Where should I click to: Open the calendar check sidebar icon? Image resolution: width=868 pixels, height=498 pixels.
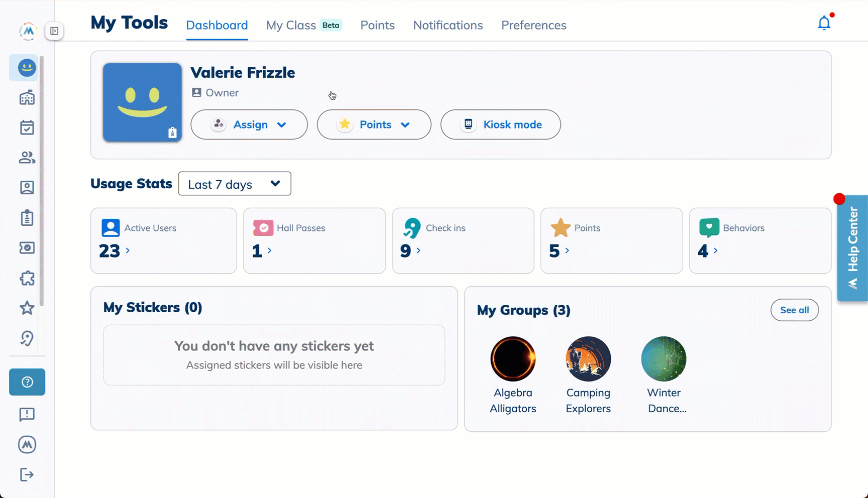click(27, 128)
